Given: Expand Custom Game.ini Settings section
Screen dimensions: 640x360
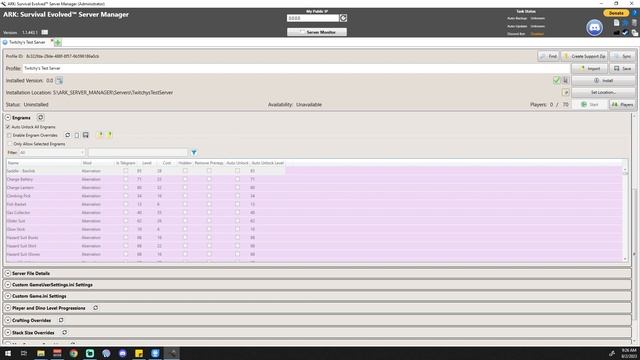Looking at the screenshot, I should pyautogui.click(x=8, y=296).
